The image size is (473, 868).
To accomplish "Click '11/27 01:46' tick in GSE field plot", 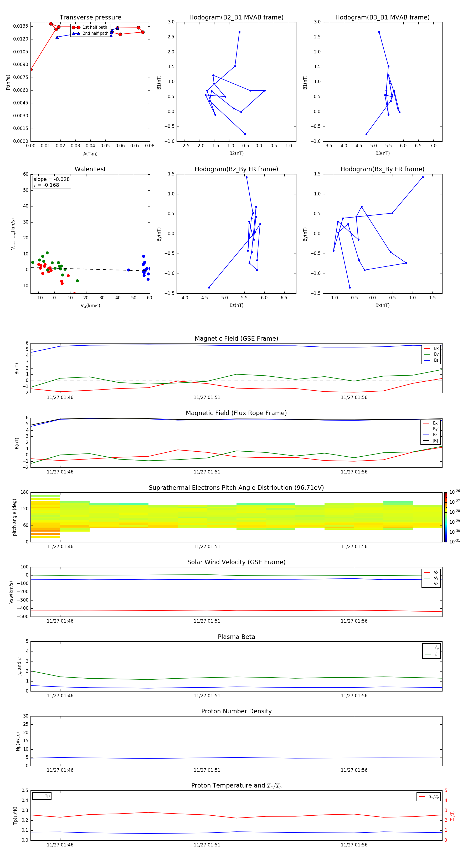I will click(60, 398).
